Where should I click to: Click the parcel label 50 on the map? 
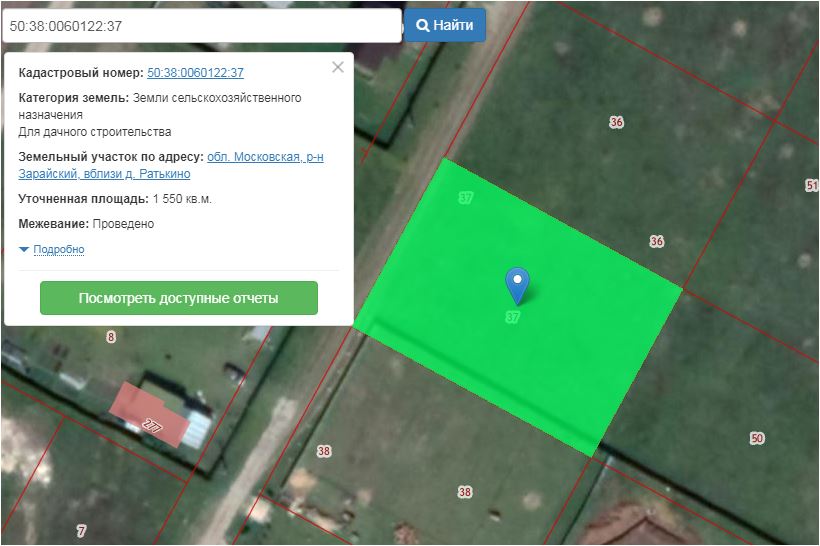tap(757, 438)
